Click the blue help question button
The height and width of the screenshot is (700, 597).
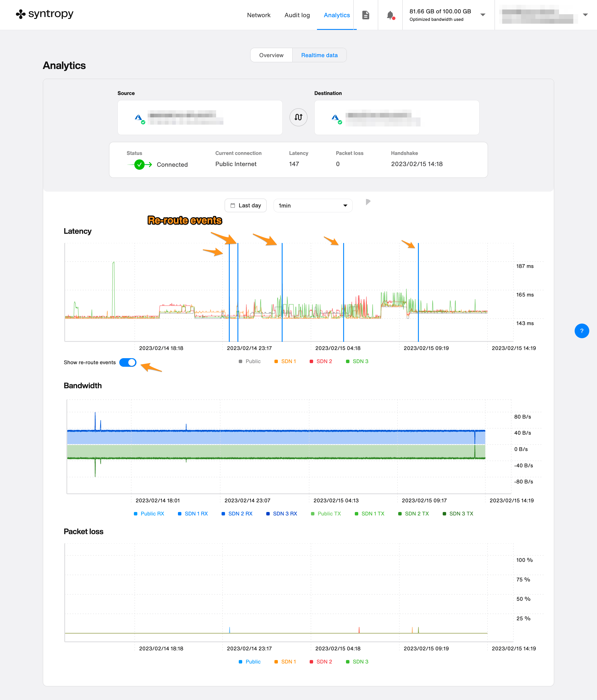pos(582,331)
